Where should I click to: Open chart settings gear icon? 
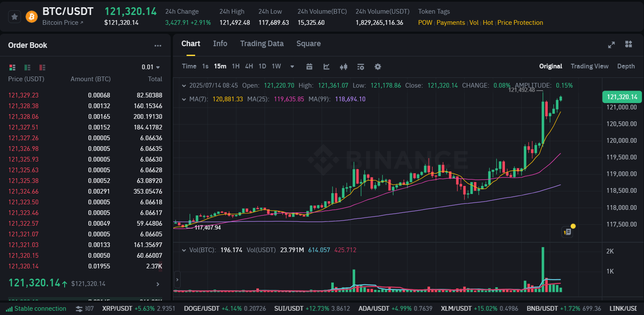pos(377,66)
